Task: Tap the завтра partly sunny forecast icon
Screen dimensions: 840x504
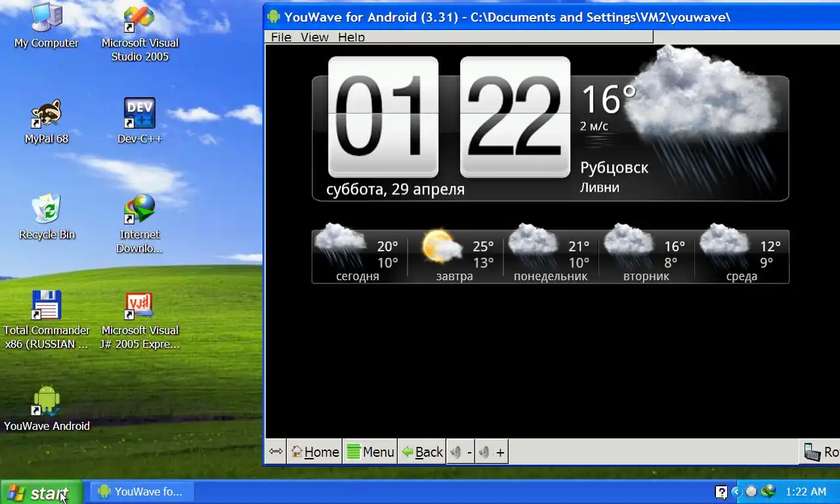Action: [442, 247]
